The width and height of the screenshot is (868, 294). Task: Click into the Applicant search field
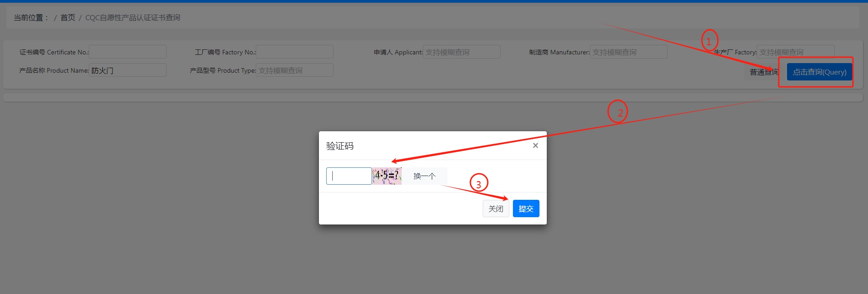point(461,52)
